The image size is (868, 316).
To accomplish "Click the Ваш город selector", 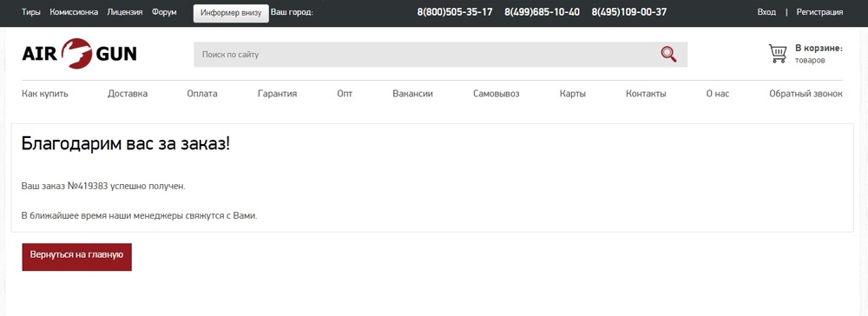I will coord(292,12).
